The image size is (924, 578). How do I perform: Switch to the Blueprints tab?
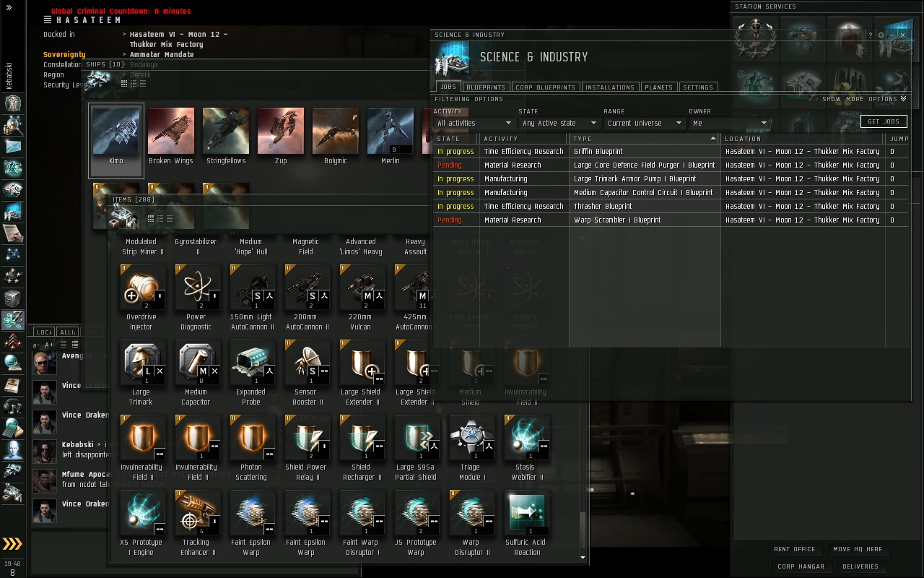tap(486, 87)
